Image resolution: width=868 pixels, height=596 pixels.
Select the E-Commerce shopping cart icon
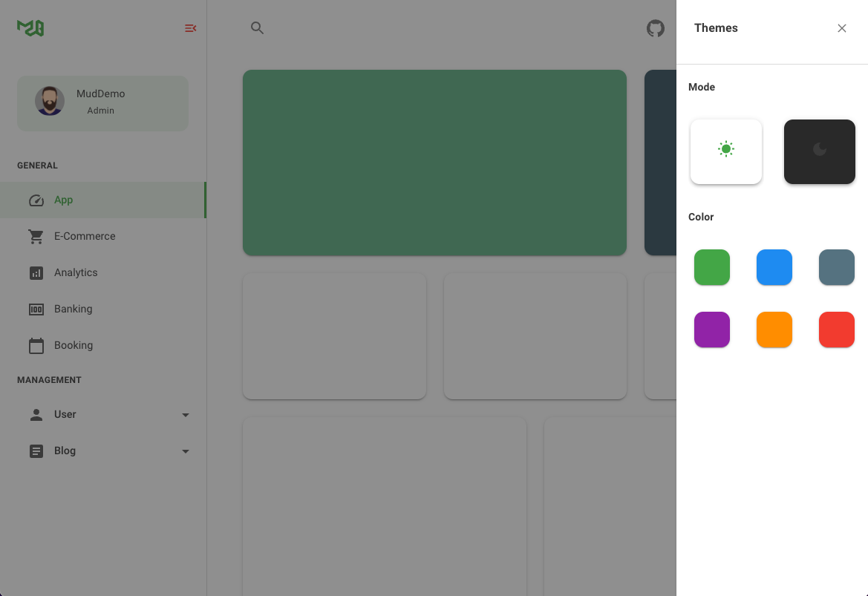[36, 236]
